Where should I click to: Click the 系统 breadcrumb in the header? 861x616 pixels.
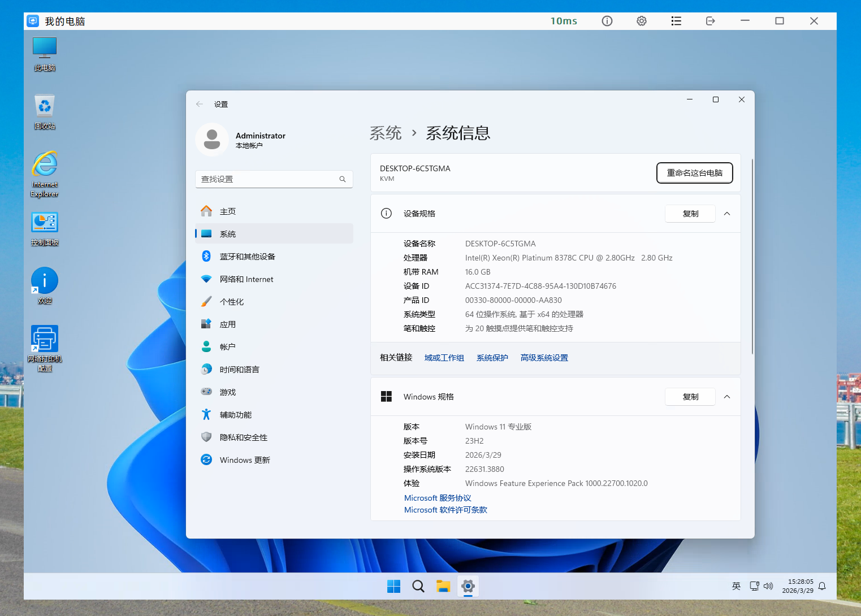[386, 133]
